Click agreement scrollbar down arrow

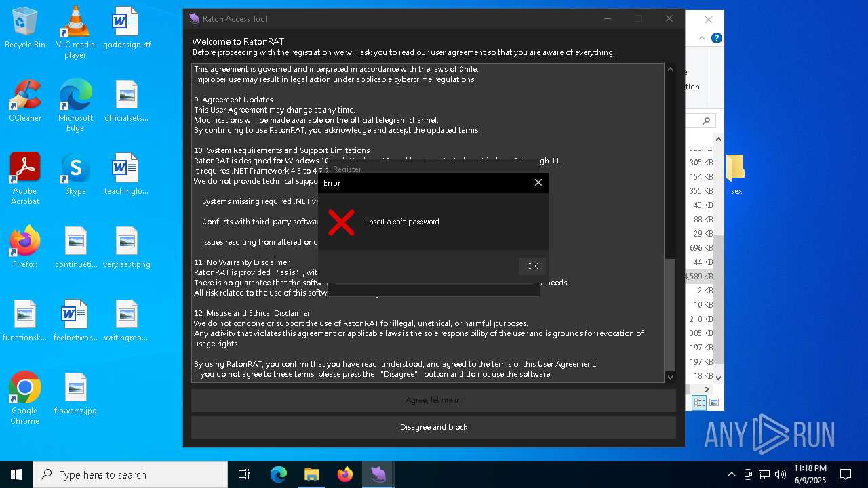(x=671, y=377)
